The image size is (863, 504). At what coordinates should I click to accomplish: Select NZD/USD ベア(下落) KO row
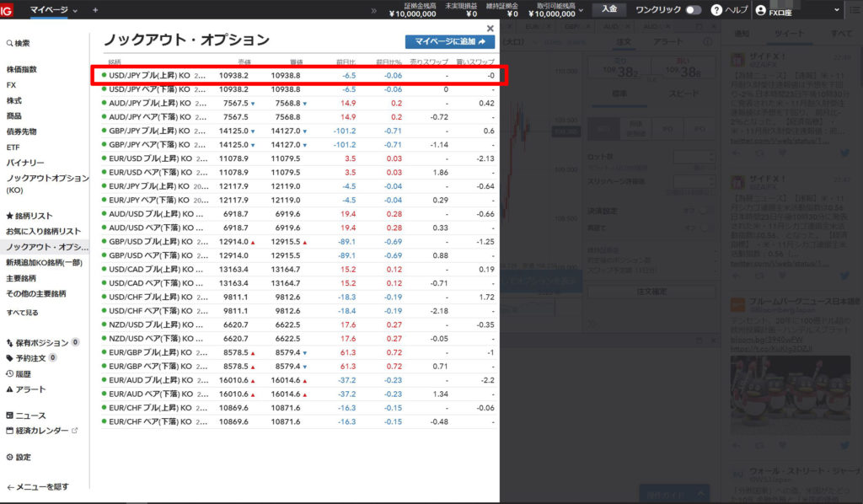coord(298,338)
